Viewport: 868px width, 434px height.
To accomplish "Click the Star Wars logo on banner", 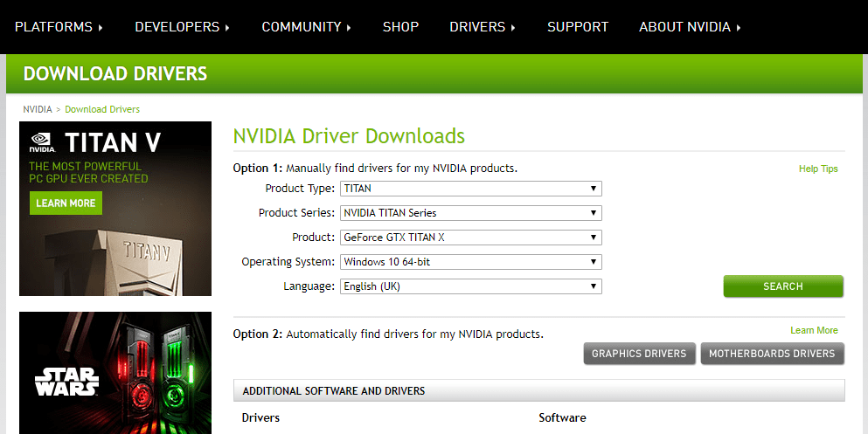I will tap(66, 382).
